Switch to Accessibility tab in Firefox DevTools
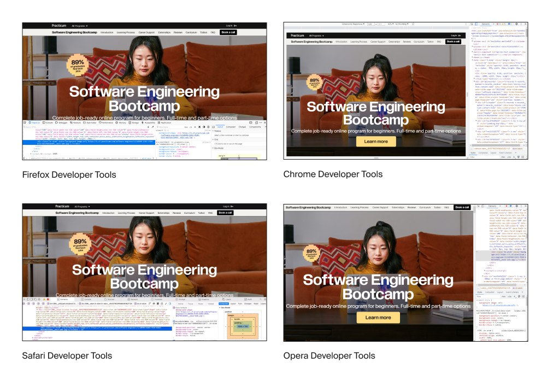547x392 pixels. coord(148,122)
